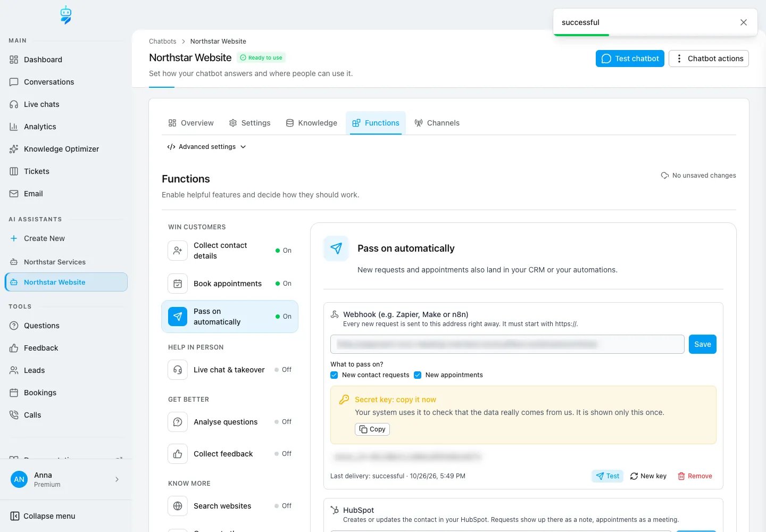The width and height of the screenshot is (766, 532).
Task: Click the Last delivery status text
Action: [398, 476]
